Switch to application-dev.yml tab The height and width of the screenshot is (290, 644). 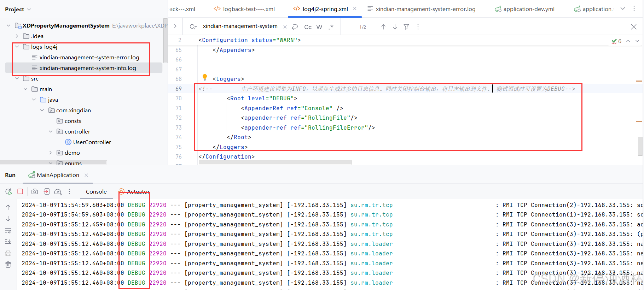525,9
